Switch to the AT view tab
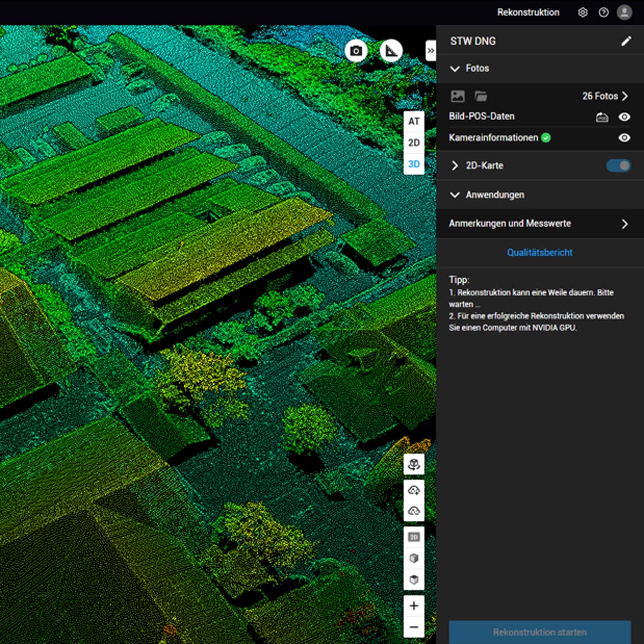This screenshot has height=644, width=644. pyautogui.click(x=414, y=121)
